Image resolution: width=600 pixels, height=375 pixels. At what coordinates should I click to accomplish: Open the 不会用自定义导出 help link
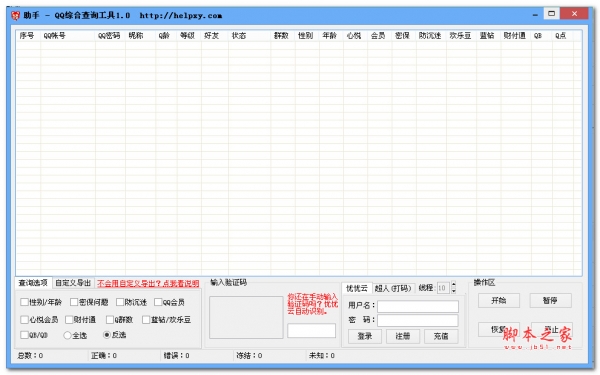pyautogui.click(x=148, y=283)
